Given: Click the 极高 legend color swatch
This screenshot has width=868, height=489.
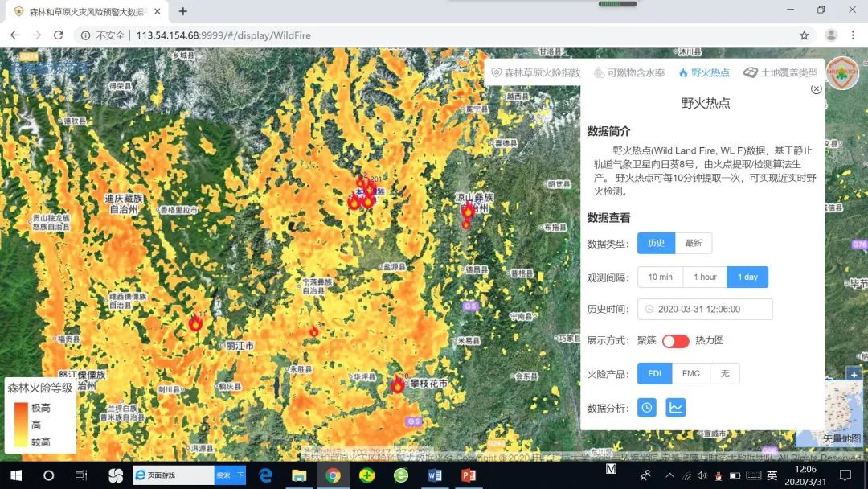Looking at the screenshot, I should point(20,408).
